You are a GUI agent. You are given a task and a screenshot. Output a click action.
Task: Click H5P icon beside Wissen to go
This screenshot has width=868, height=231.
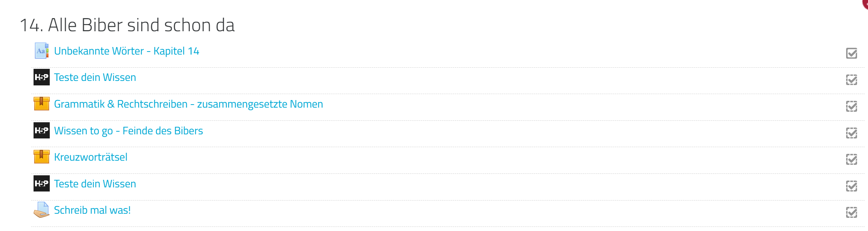tap(41, 131)
